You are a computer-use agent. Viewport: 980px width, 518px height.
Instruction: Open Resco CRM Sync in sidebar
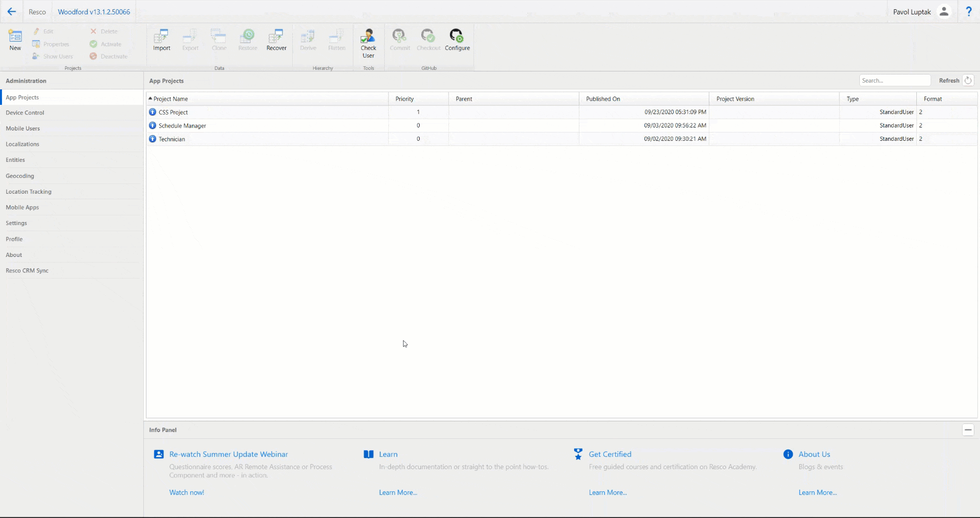[x=72, y=270]
